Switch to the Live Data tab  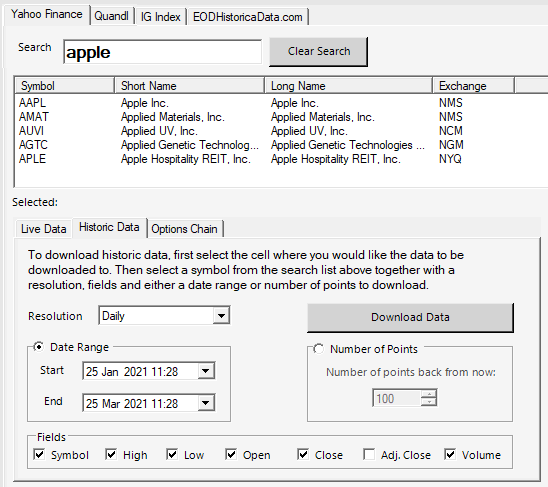tap(44, 229)
